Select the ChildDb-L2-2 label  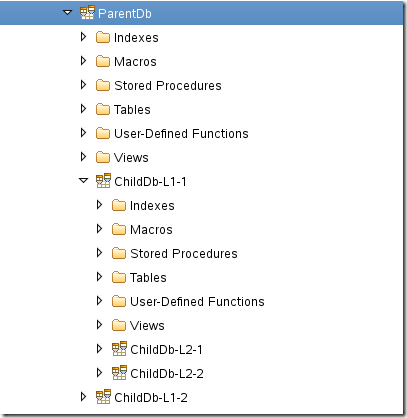tap(167, 373)
